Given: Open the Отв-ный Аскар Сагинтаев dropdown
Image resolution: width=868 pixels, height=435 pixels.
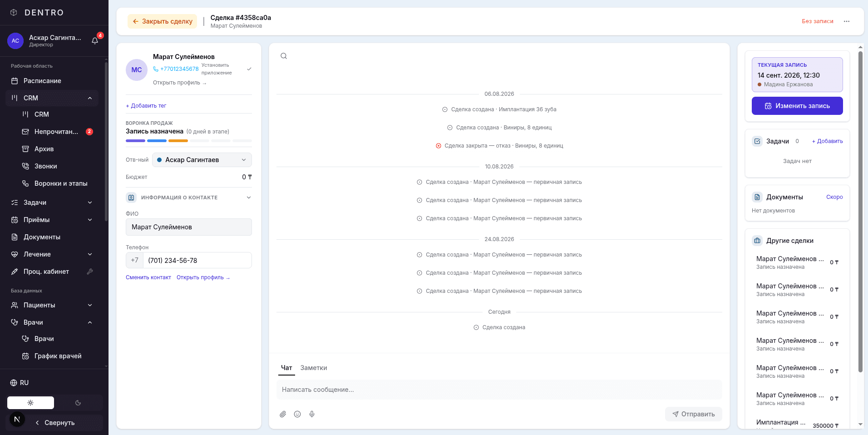Looking at the screenshot, I should pyautogui.click(x=202, y=160).
